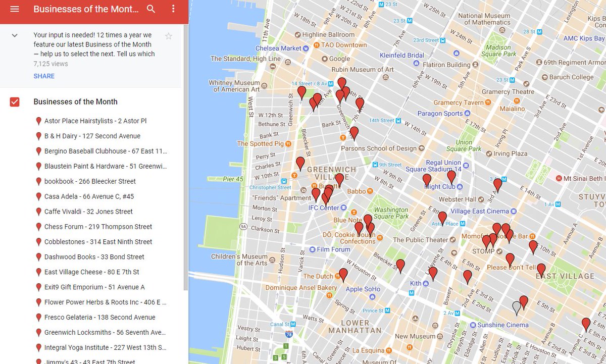This screenshot has height=364, width=606.
Task: Click the red pin by The Dutch
Action: [343, 275]
